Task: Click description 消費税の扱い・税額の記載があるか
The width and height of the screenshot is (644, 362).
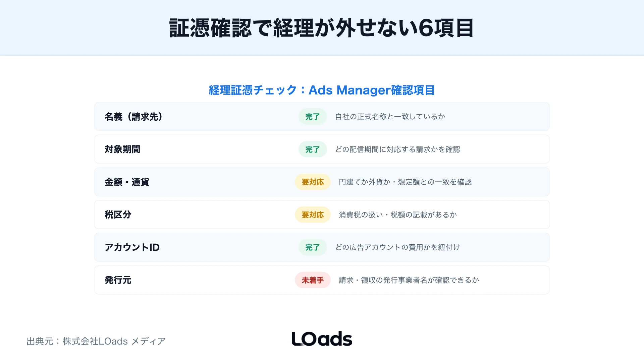Action: click(398, 215)
